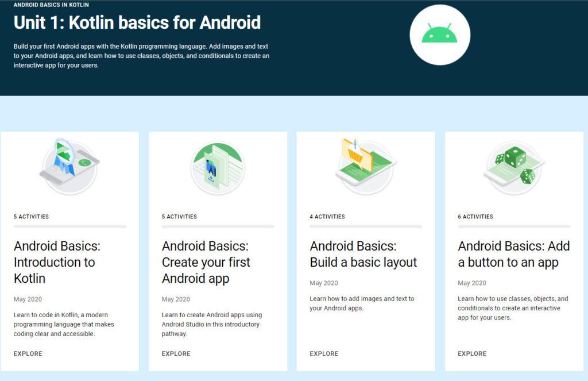Click progress bar on Build a basic layout card
This screenshot has height=381, width=588.
366,226
